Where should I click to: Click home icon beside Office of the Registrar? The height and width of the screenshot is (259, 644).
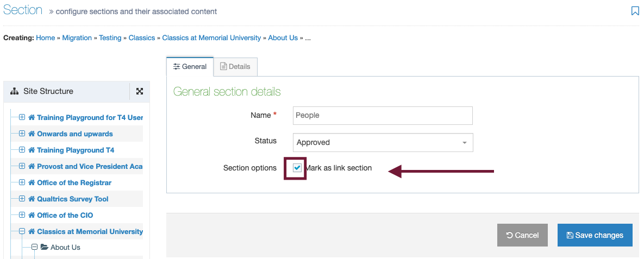click(x=32, y=182)
